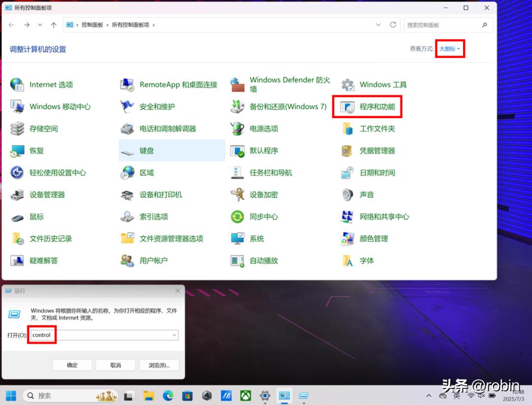The image size is (532, 405).
Task: Open the 字体 fonts icon
Action: (x=348, y=261)
